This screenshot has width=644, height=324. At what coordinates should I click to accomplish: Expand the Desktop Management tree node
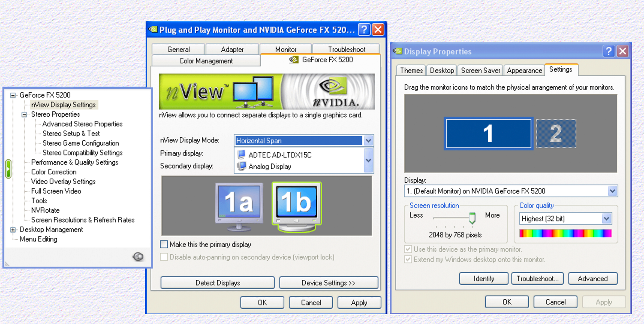pos(13,230)
